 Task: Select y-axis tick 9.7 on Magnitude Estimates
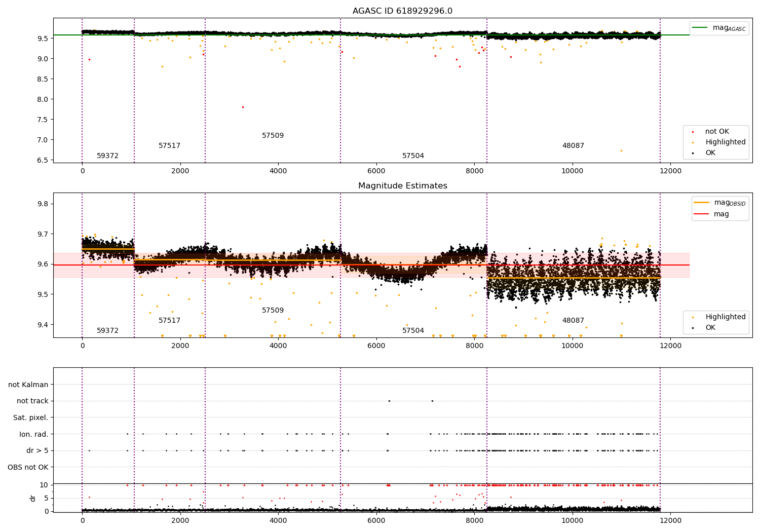(x=43, y=234)
